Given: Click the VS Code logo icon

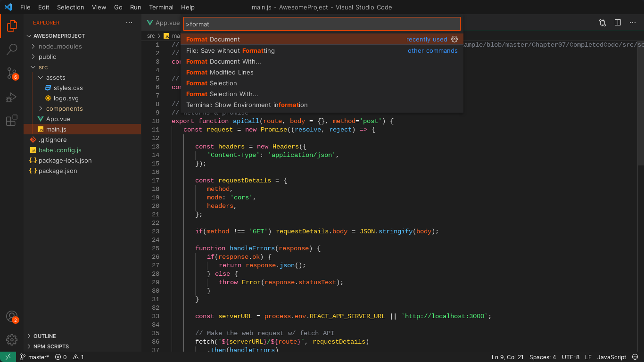Looking at the screenshot, I should click(x=8, y=7).
